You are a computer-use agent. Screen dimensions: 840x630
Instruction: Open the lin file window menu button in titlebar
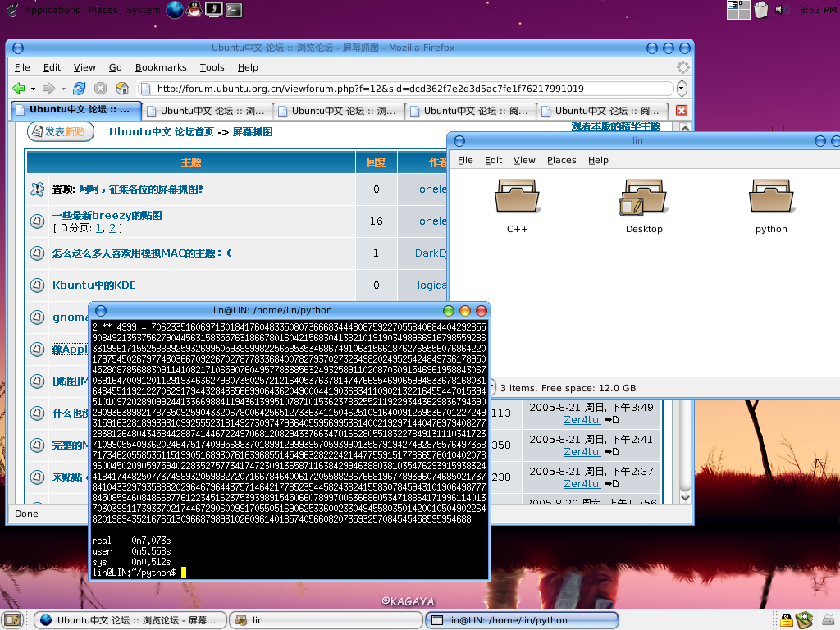(x=459, y=141)
